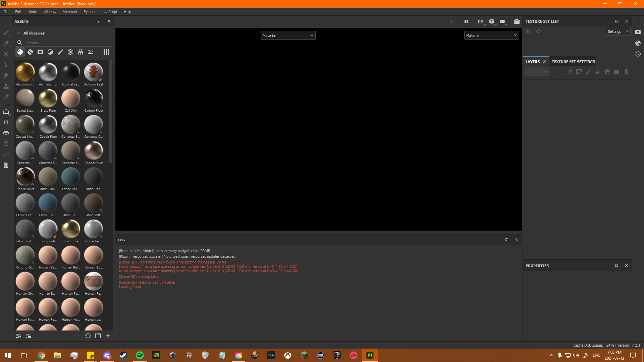Click the plus button to import resources
Image resolution: width=644 pixels, height=362 pixels.
(x=108, y=336)
